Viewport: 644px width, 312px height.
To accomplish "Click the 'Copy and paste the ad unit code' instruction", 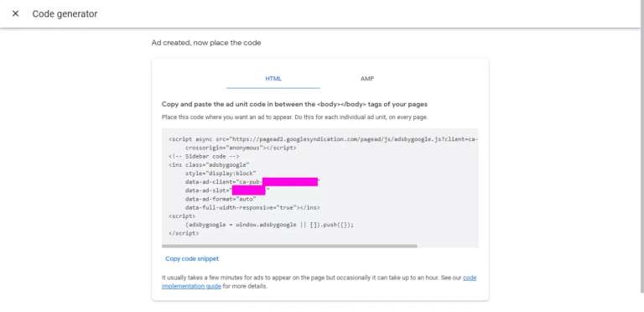I will [x=294, y=104].
